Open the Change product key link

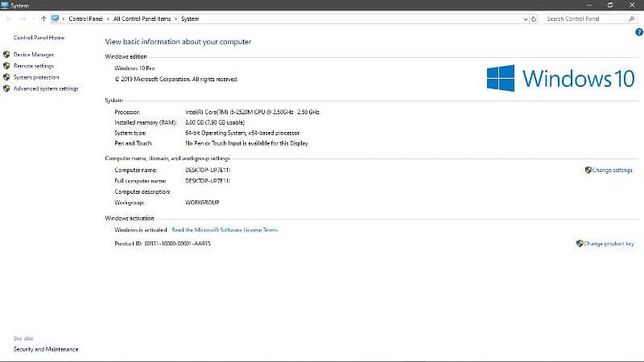point(609,244)
